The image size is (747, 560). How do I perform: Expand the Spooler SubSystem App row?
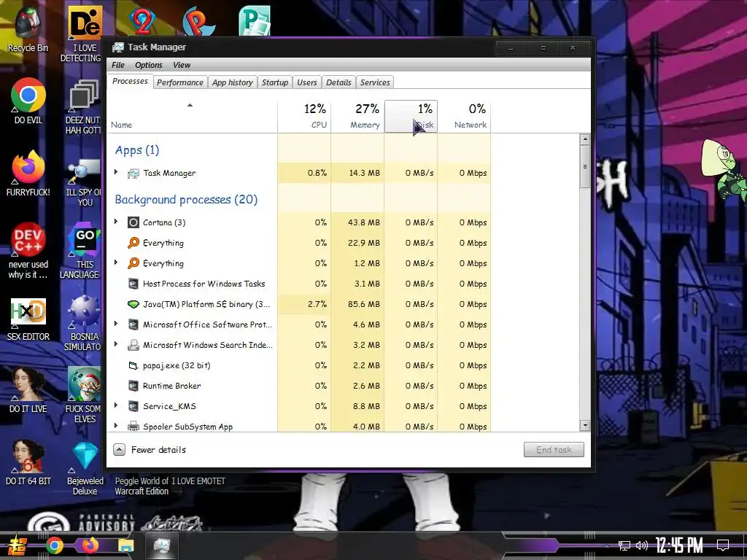coord(116,426)
